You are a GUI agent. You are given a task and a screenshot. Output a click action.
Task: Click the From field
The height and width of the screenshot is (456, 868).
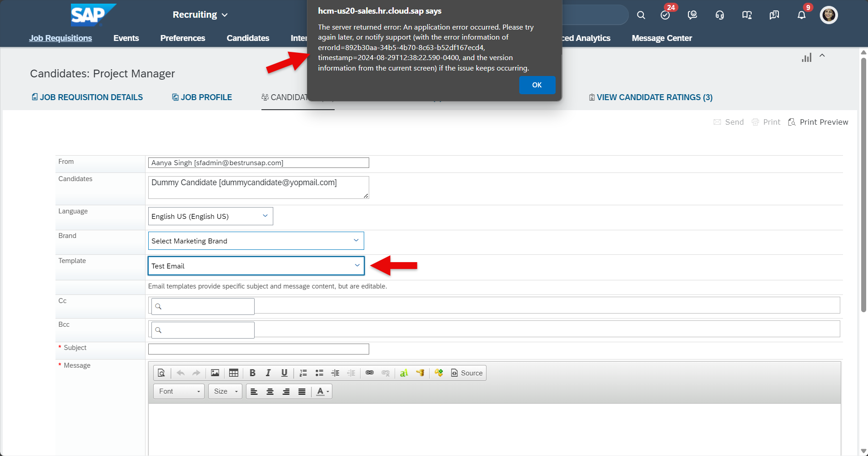pos(258,163)
